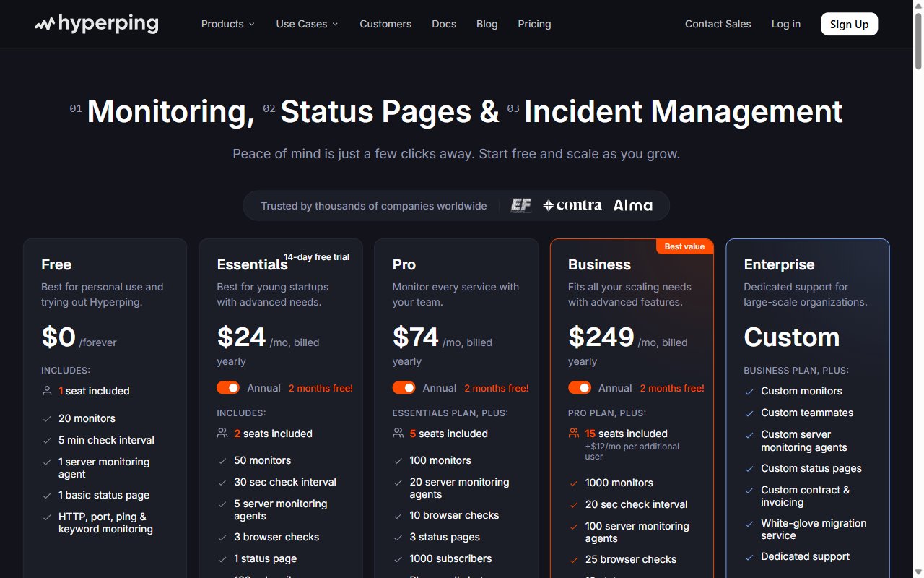The image size is (924, 578).
Task: Expand the Products dropdown menu
Action: click(228, 24)
